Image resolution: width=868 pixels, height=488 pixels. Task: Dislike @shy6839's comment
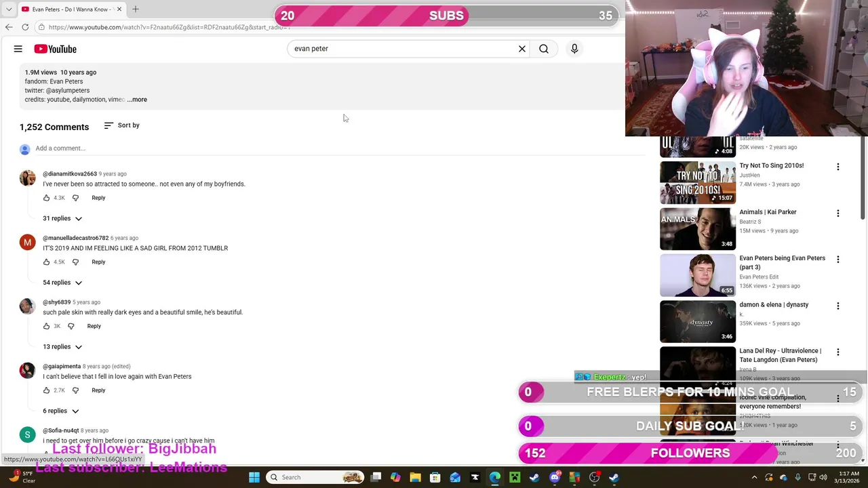click(71, 326)
